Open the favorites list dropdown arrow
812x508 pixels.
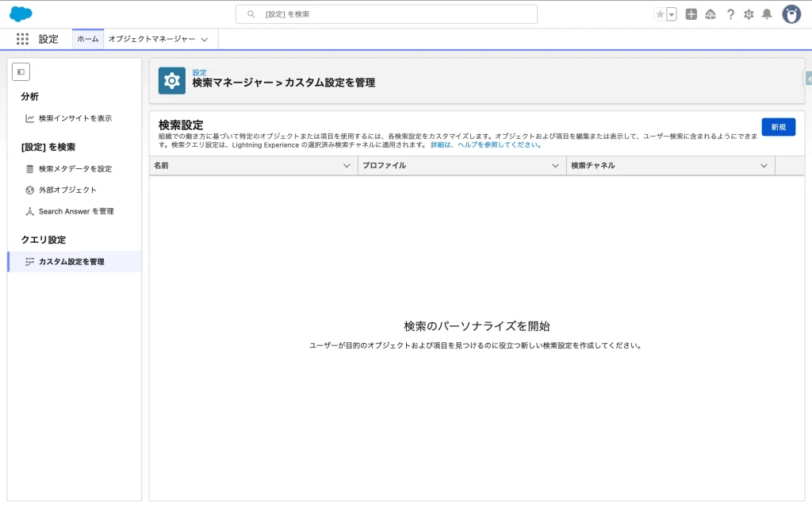point(672,14)
